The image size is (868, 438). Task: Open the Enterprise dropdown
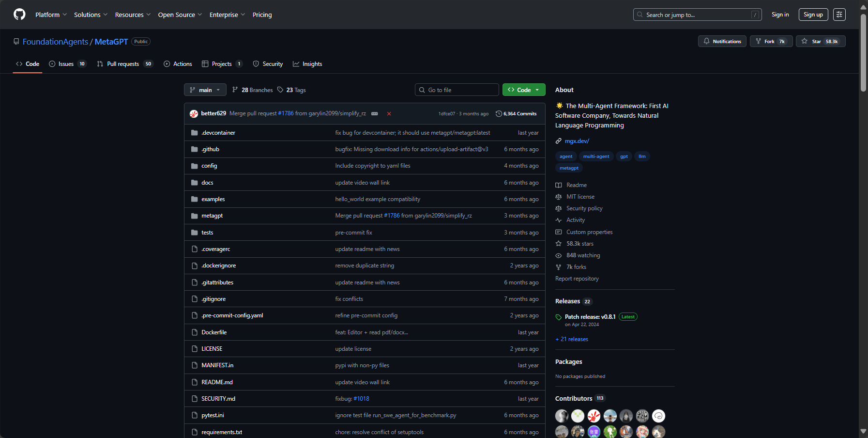coord(227,15)
